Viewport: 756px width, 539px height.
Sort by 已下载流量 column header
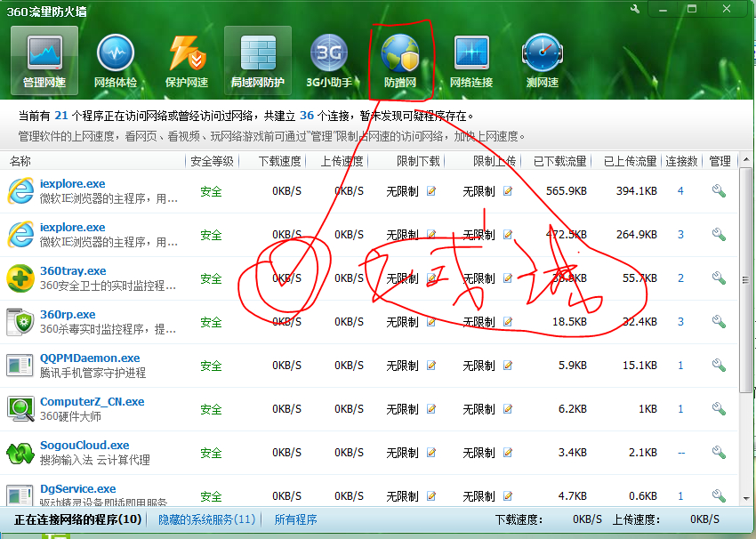(559, 161)
